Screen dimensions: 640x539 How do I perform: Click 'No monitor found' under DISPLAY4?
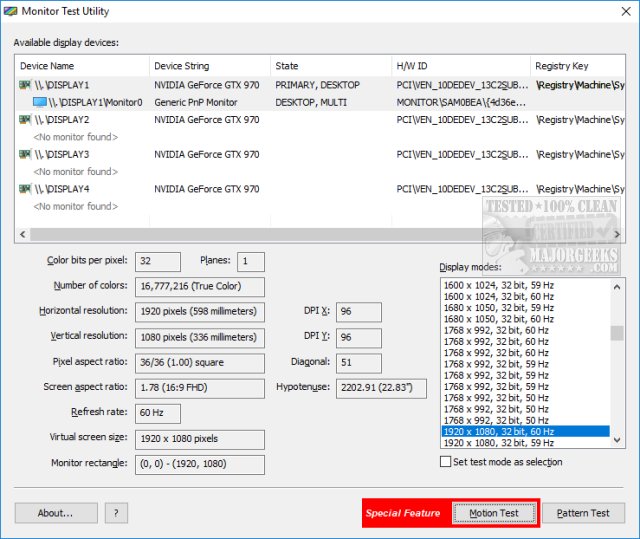(76, 206)
